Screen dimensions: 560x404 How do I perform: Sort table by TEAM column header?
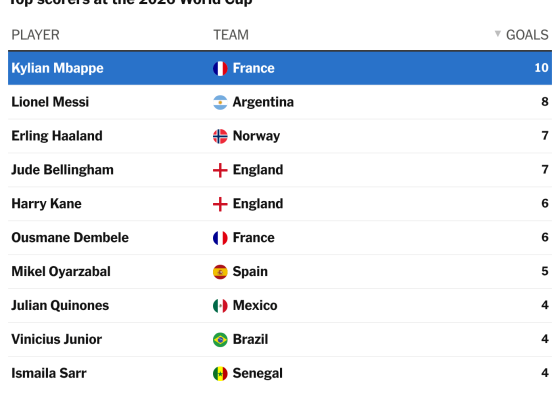coord(231,35)
